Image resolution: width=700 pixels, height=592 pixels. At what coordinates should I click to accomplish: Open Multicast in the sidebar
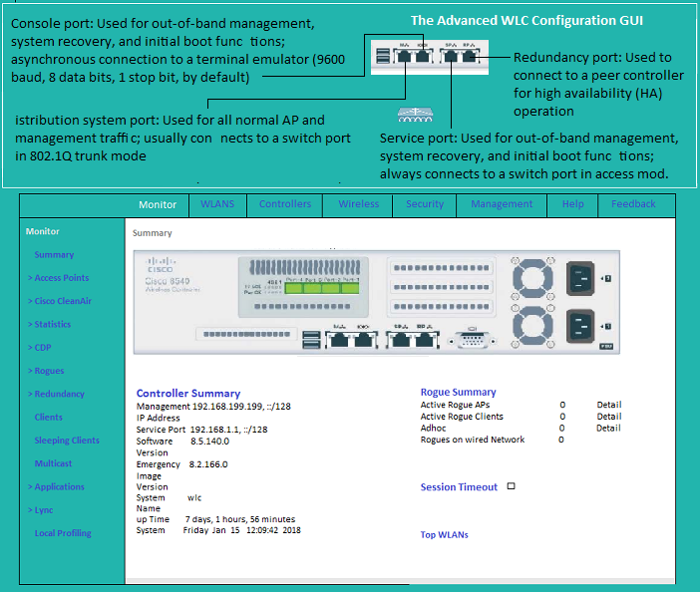click(x=53, y=463)
